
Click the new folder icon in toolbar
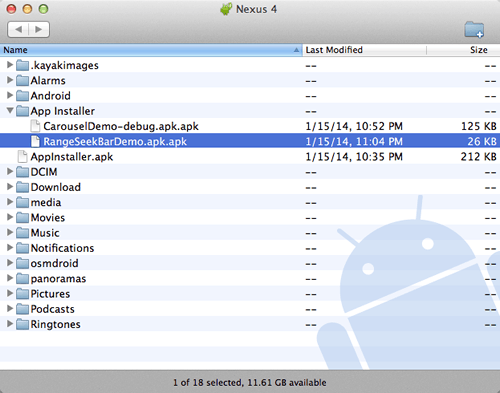click(x=474, y=30)
